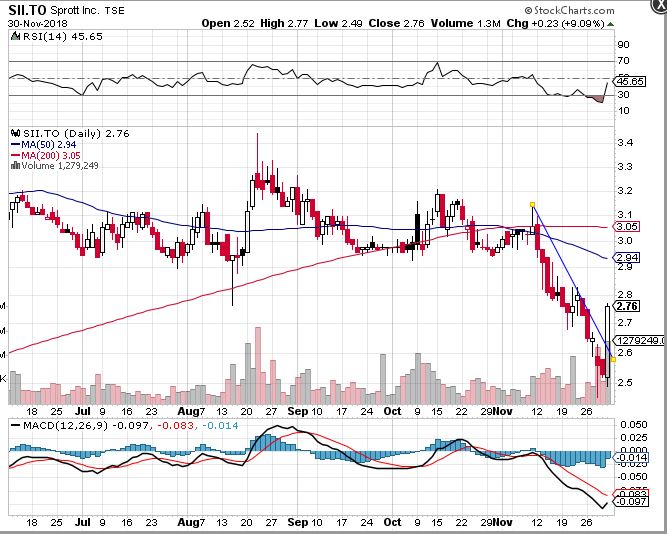This screenshot has height=534, width=667.
Task: Click the boxed 3.05 MA(200) axis tag
Action: coord(627,226)
